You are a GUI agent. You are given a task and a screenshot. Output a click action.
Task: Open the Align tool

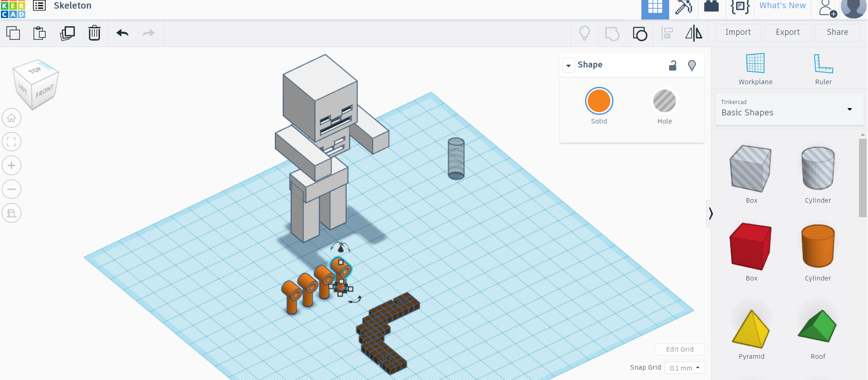pos(667,33)
